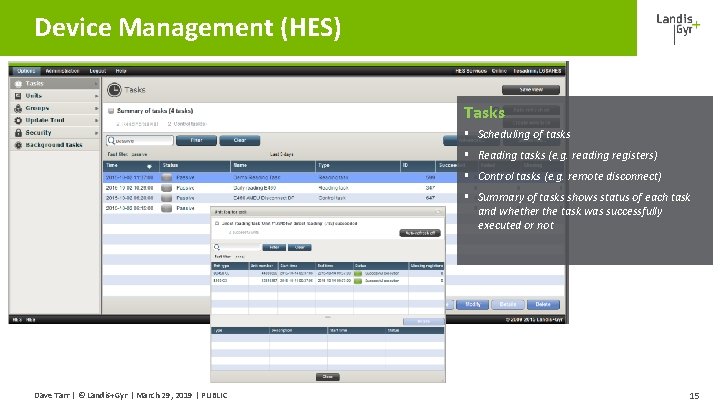This screenshot has height=405, width=720.
Task: Toggle the Auto-refresh off button
Action: [420, 233]
